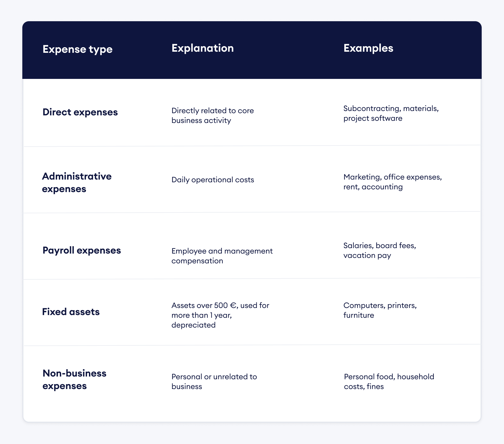Click the euro symbol in Fixed assets explanation
This screenshot has height=444, width=504.
233,306
